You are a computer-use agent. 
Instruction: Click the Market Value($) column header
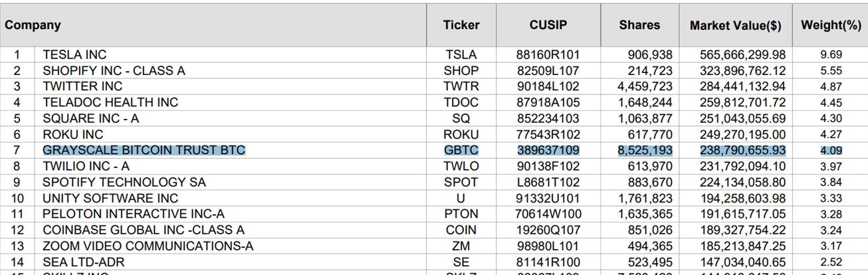(x=735, y=26)
